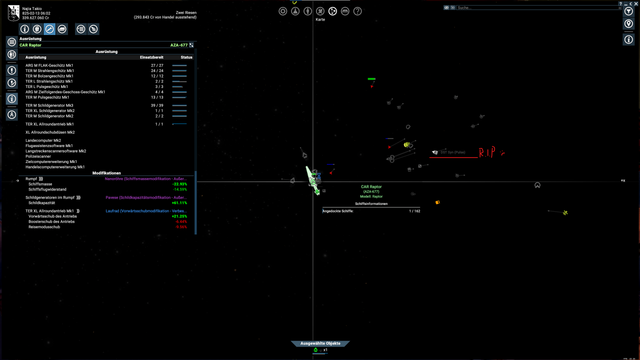The width and height of the screenshot is (640, 360).
Task: Click the Laufrad engine modification link
Action: [x=146, y=211]
